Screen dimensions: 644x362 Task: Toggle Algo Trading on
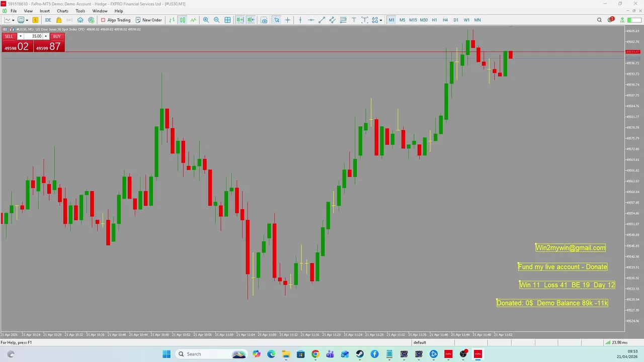coord(116,20)
